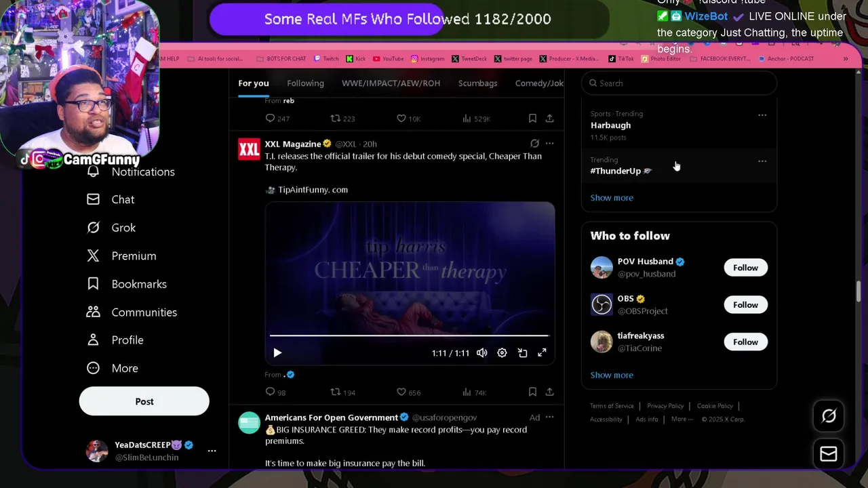Bookmark the post from reb
The image size is (868, 488).
tap(532, 119)
